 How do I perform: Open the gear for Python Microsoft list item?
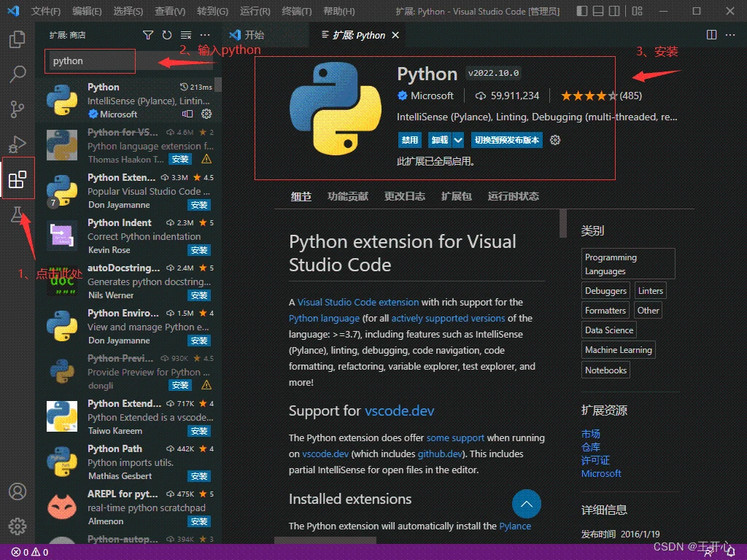pos(206,114)
